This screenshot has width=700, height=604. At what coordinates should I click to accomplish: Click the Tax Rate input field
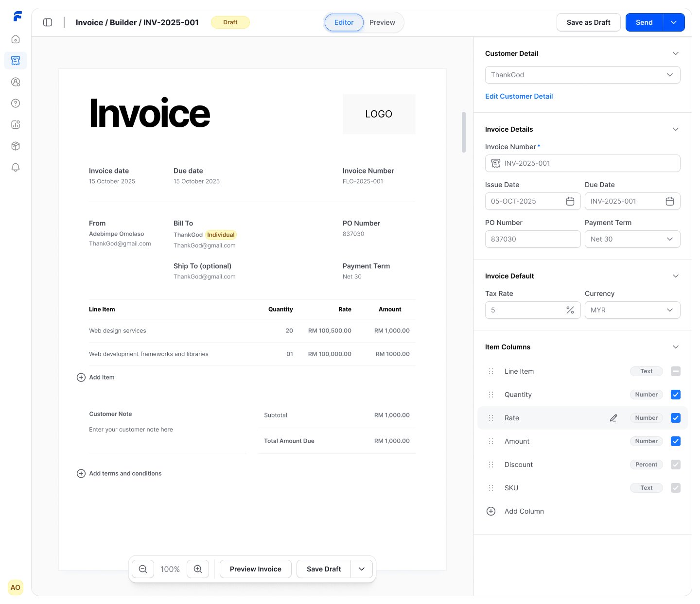(533, 310)
